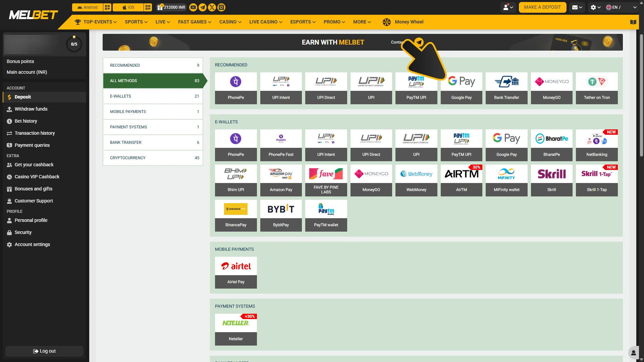Image resolution: width=644 pixels, height=362 pixels.
Task: Filter by BANK TRANSFER category
Action: [x=153, y=142]
